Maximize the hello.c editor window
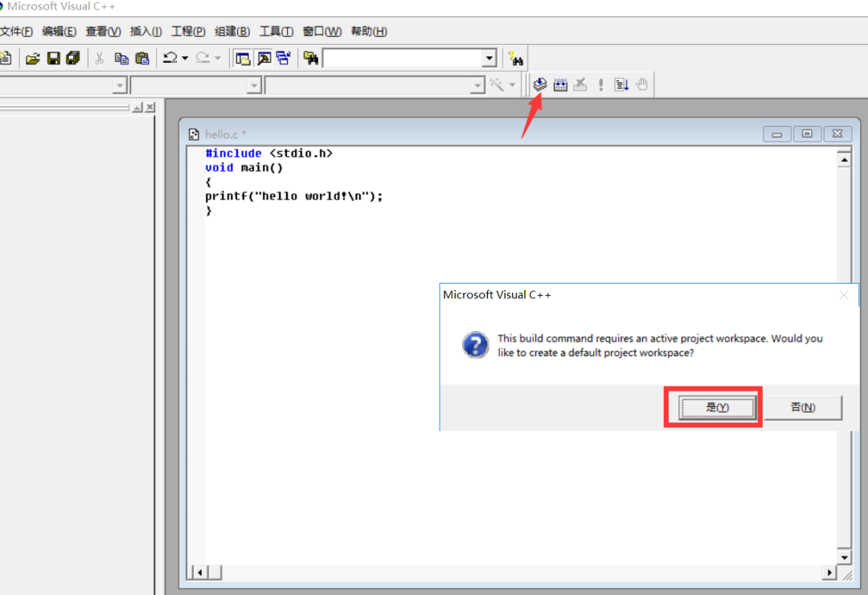The image size is (868, 595). tap(807, 134)
